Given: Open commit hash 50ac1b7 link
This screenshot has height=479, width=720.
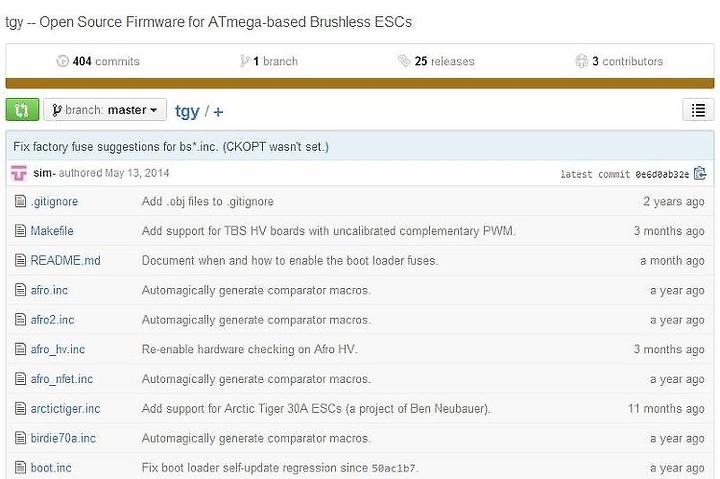Looking at the screenshot, I should [393, 468].
